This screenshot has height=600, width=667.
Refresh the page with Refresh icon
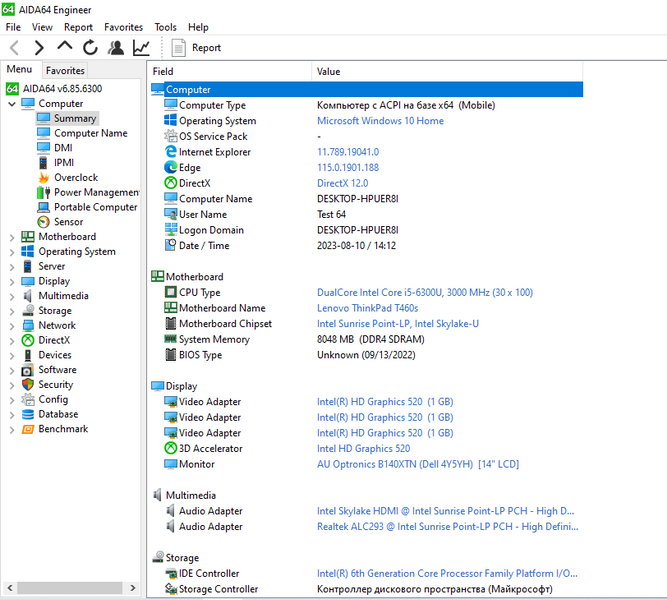(90, 48)
